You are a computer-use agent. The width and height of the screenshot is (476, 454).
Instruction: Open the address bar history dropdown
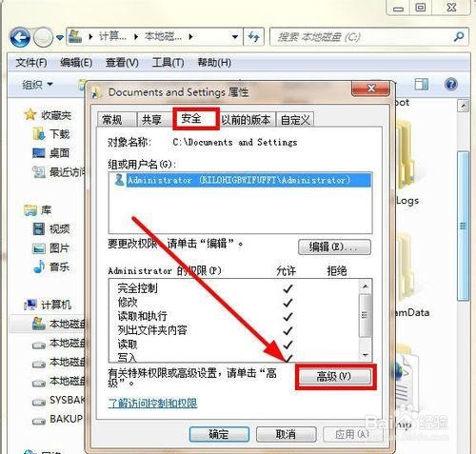point(235,37)
